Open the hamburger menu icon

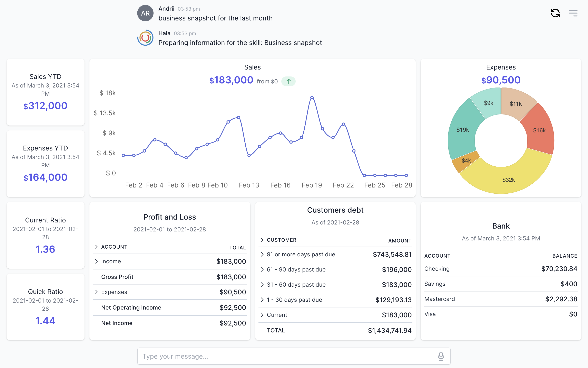coord(573,13)
